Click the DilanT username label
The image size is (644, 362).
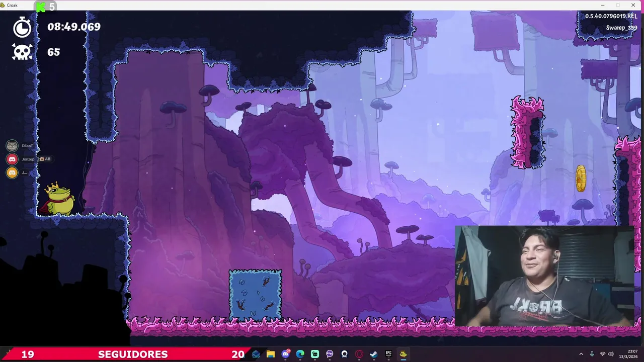27,146
